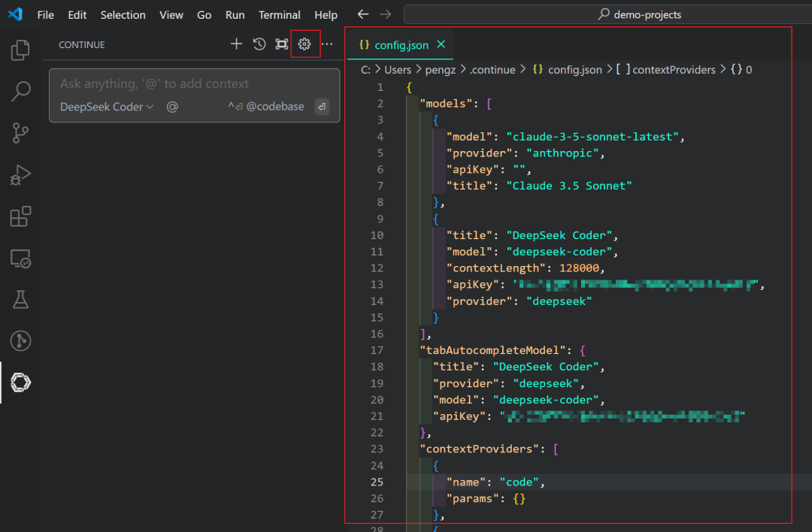Open Continue settings gear icon
Viewport: 812px width, 532px height.
pos(304,44)
